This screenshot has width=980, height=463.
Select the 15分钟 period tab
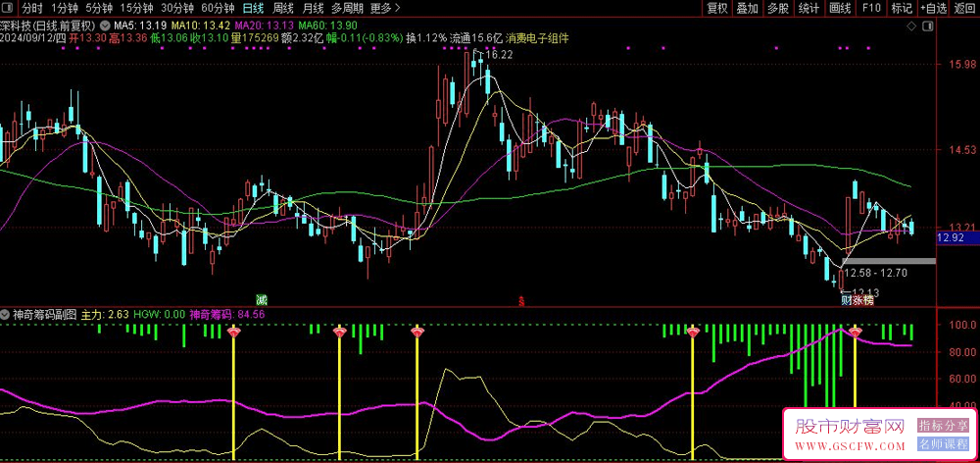[x=136, y=8]
